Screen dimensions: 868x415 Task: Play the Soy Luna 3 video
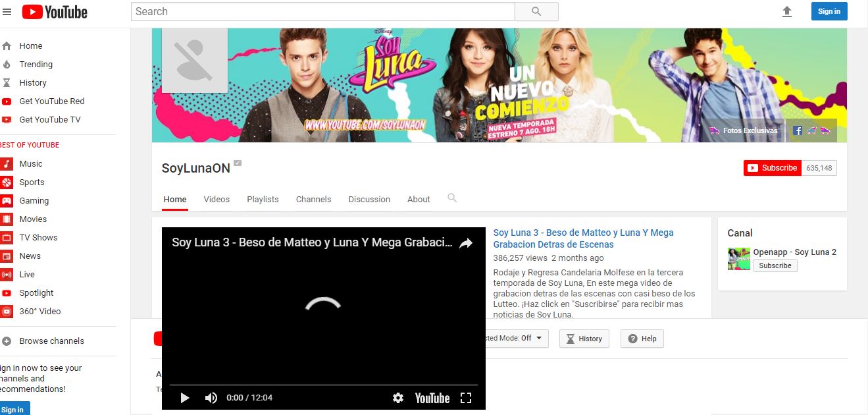point(185,398)
